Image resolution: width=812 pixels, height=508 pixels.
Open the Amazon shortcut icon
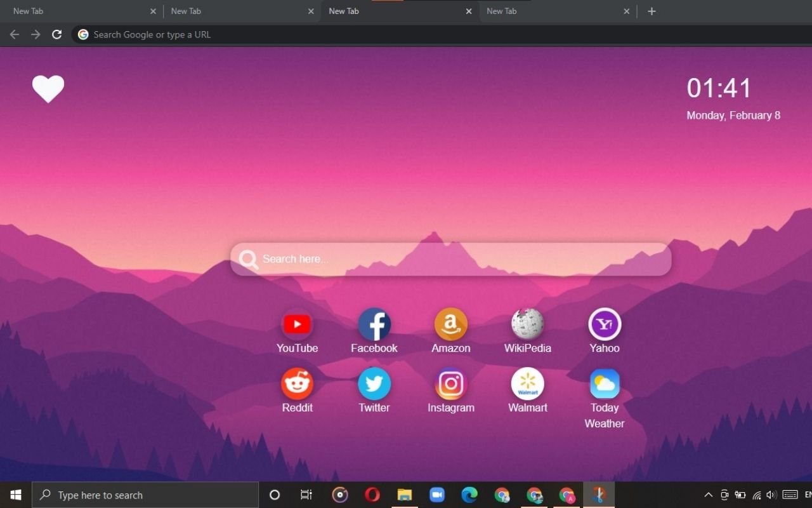(450, 323)
